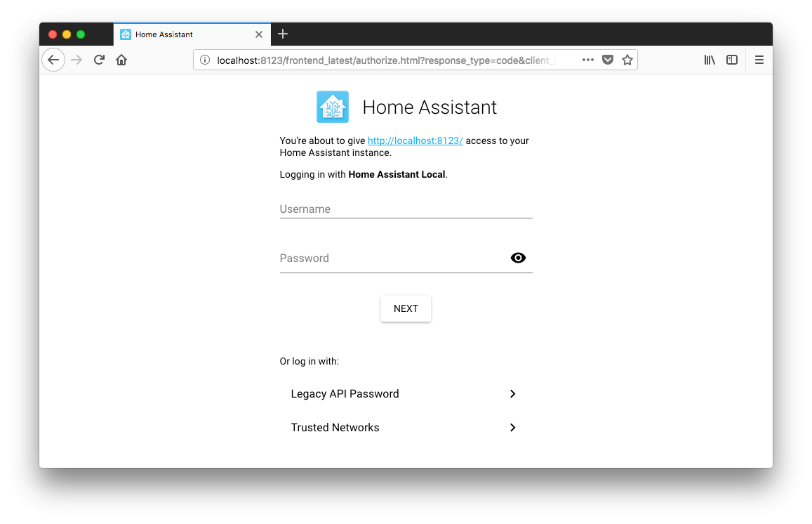Viewport: 812px width, 524px height.
Task: Open the Firefox hamburger menu
Action: pyautogui.click(x=759, y=60)
